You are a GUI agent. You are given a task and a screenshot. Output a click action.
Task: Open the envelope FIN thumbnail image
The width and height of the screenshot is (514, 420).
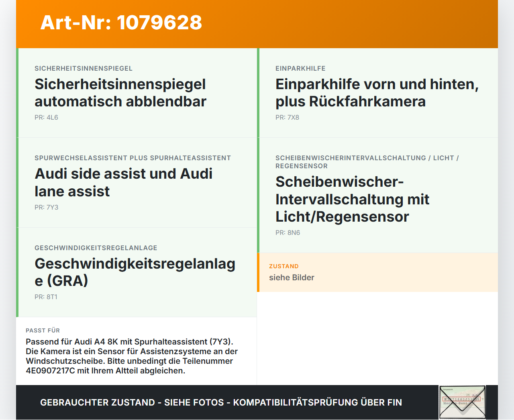pos(462,402)
